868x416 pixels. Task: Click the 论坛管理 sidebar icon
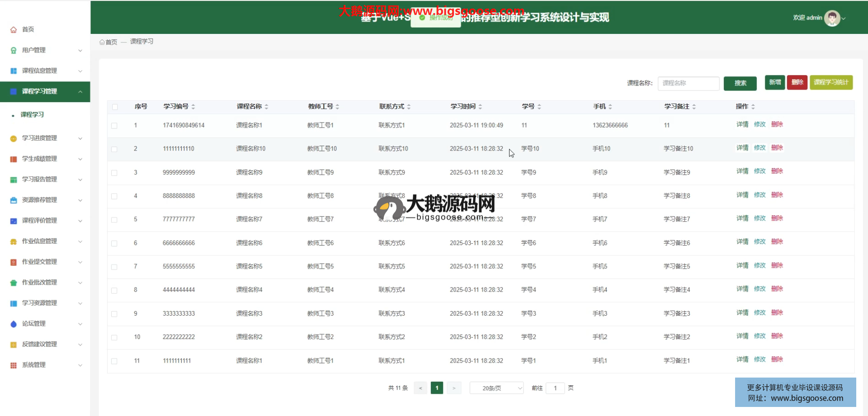tap(14, 324)
